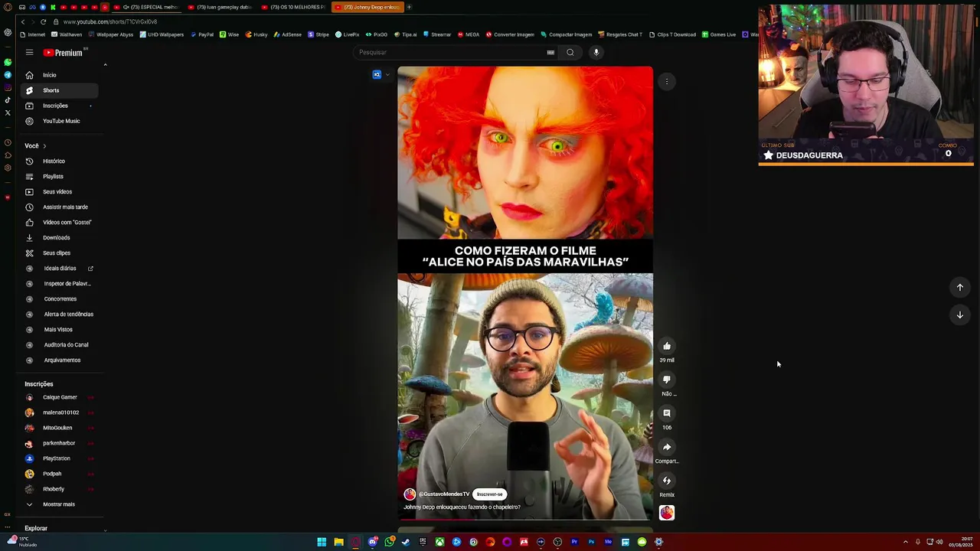
Task: Open the @GustavoMendesTV channel link
Action: coord(444,494)
